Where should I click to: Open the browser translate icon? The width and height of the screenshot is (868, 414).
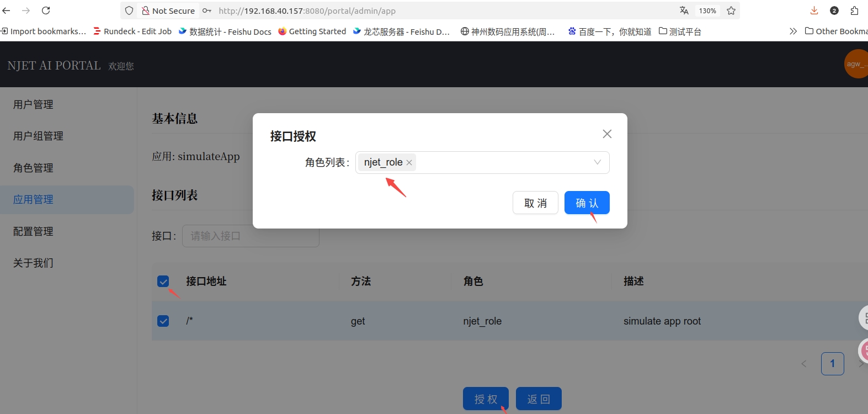click(x=684, y=10)
